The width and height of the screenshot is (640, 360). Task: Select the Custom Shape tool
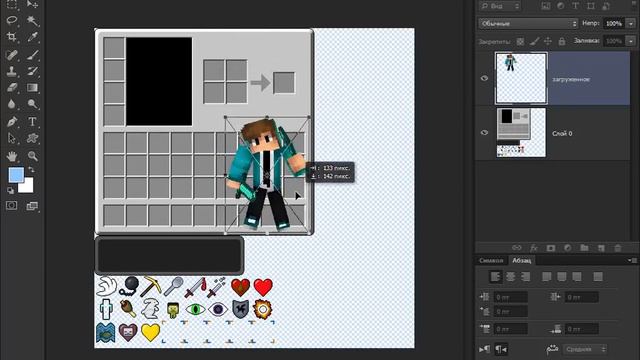tap(32, 138)
